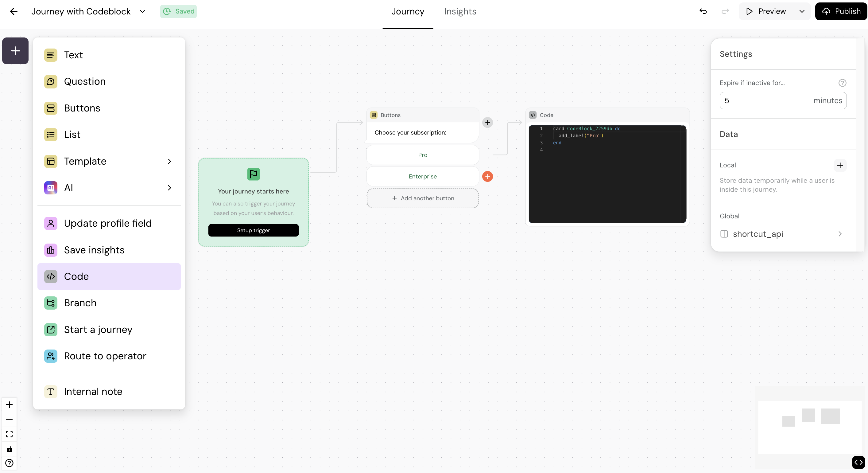Viewport: 868px width, 473px height.
Task: Open the code view toggle at bottom right
Action: point(858,463)
